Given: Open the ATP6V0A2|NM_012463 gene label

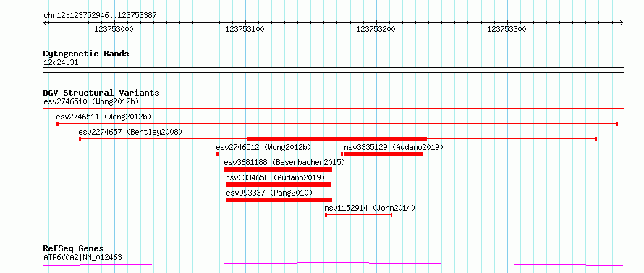Looking at the screenshot, I should (x=82, y=258).
